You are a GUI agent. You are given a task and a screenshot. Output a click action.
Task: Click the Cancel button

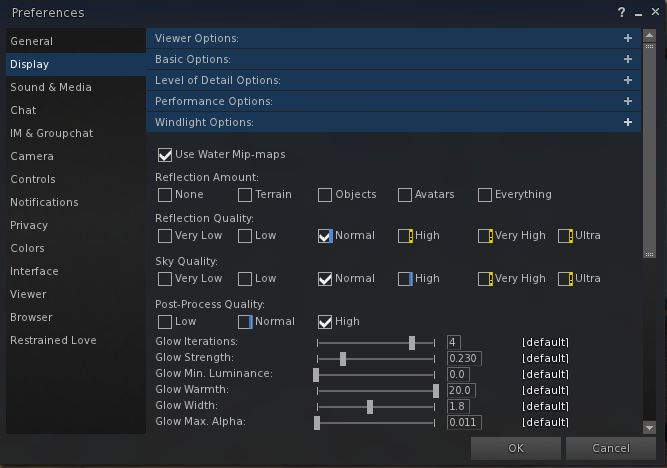pyautogui.click(x=610, y=448)
